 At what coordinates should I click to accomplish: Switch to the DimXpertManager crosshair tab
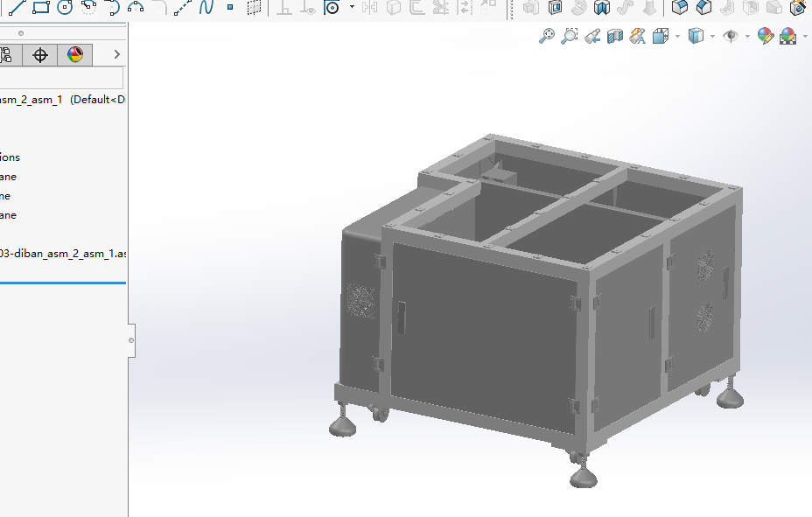pyautogui.click(x=40, y=55)
